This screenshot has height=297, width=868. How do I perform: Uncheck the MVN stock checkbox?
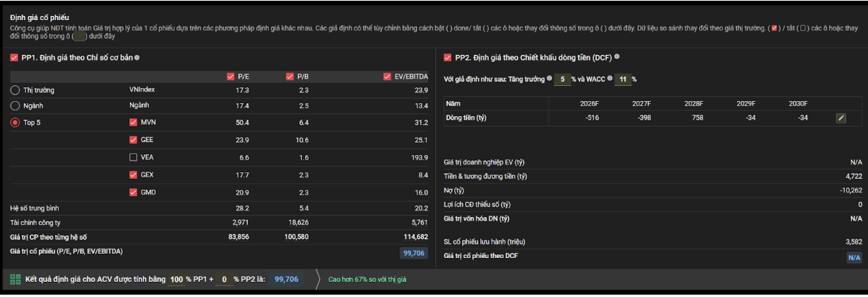tap(133, 123)
